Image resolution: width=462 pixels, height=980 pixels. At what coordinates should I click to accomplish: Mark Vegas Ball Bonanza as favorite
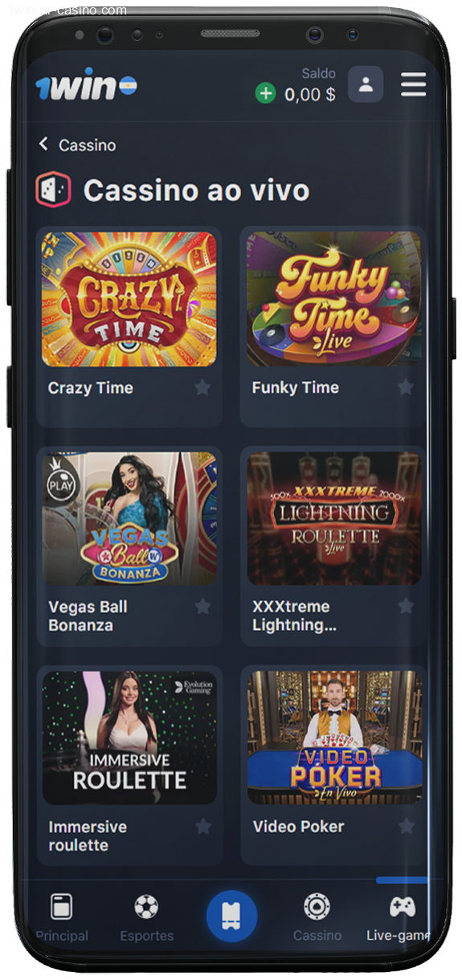203,606
